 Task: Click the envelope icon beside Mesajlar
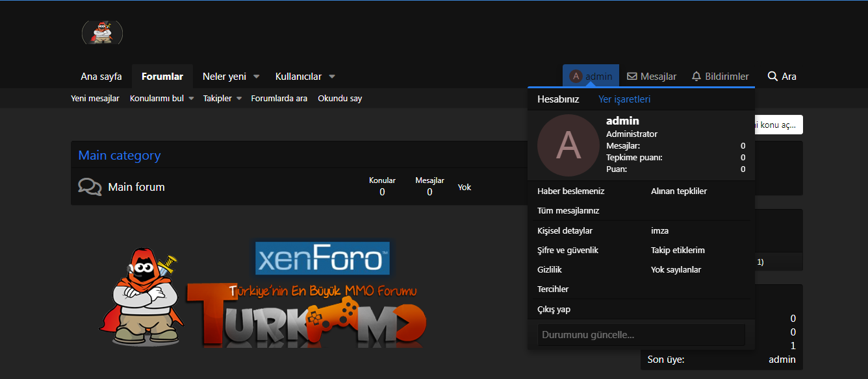click(632, 77)
